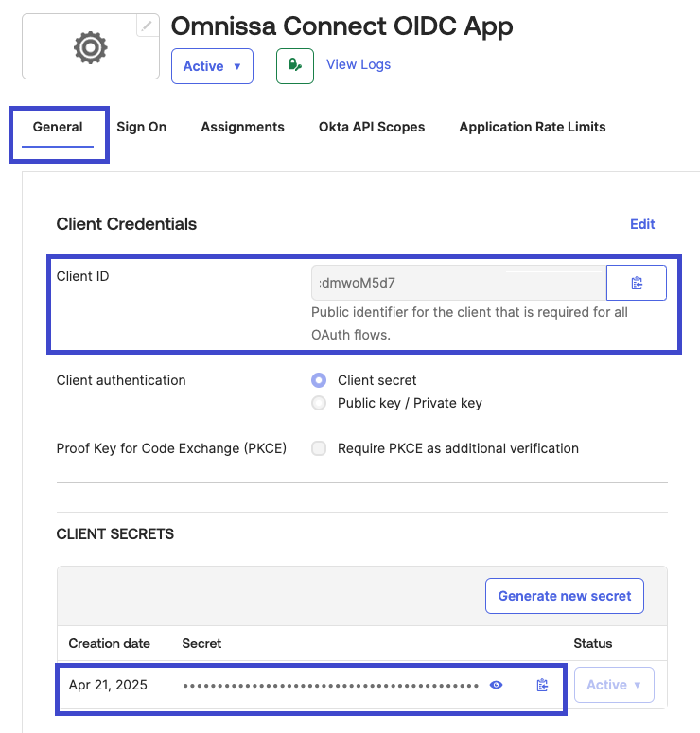The height and width of the screenshot is (733, 700).
Task: Click the Proof Key for Code Exchange label
Action: (x=171, y=448)
